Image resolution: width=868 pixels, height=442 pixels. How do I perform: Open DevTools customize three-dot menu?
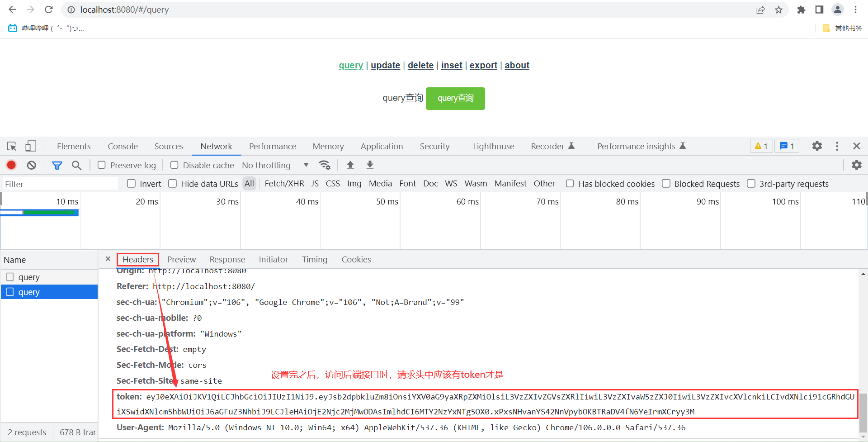(x=837, y=146)
